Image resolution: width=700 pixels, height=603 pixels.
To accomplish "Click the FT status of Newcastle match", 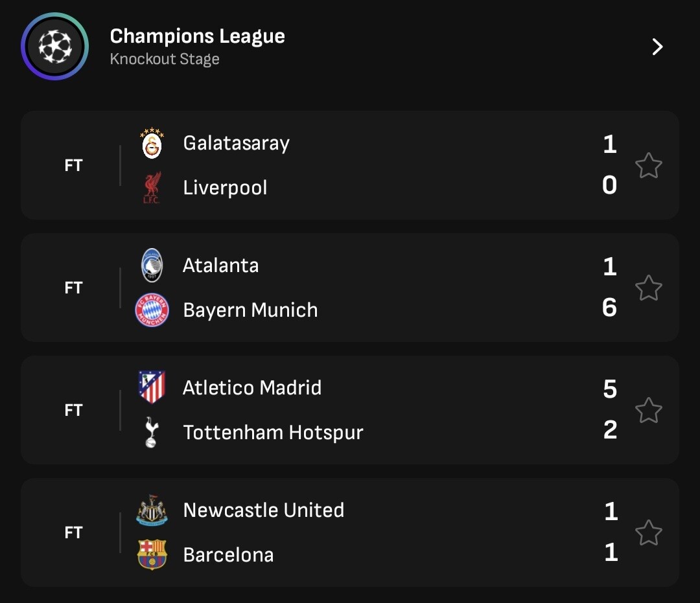I will pos(73,532).
